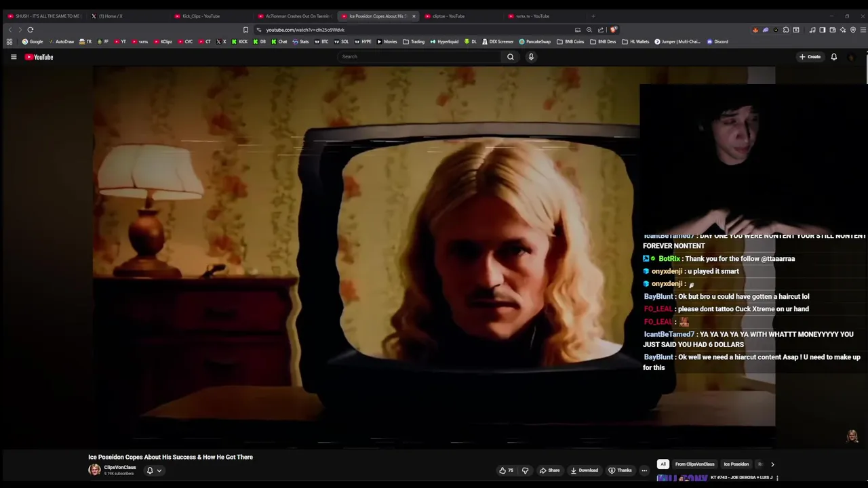
Task: Reload the page in the browser
Action: pyautogui.click(x=30, y=30)
